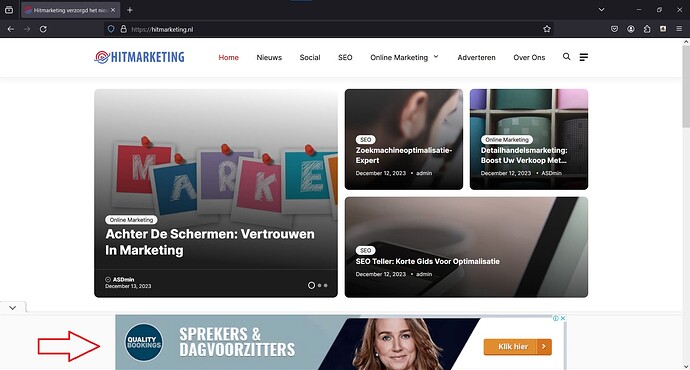Open the Adverteren menu item
The height and width of the screenshot is (370, 690).
click(x=476, y=57)
